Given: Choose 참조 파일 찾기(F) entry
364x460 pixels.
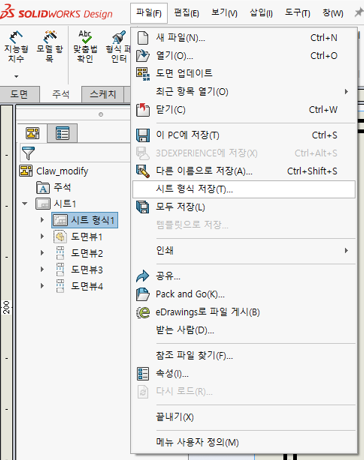Looking at the screenshot, I should [x=194, y=356].
